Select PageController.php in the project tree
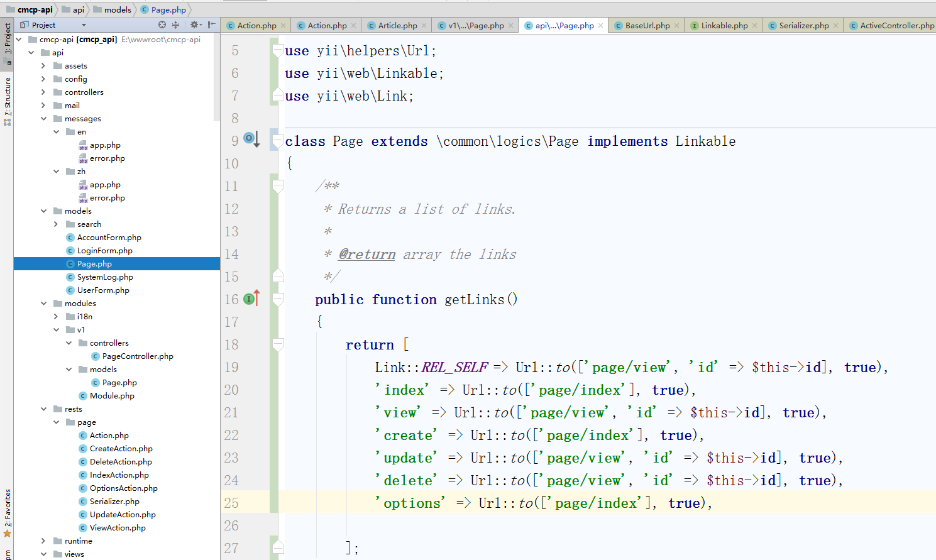 click(x=138, y=356)
